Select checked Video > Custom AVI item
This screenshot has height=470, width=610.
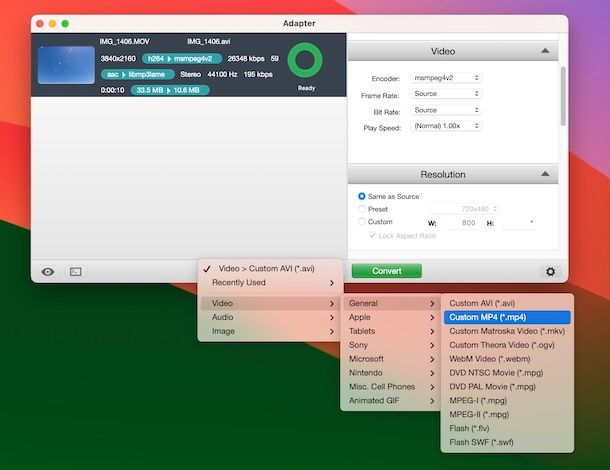[x=270, y=268]
